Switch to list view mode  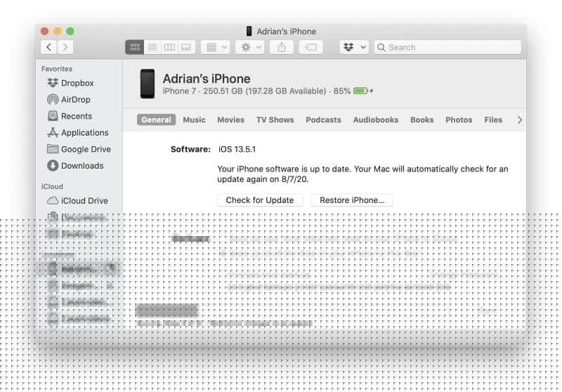[x=152, y=47]
